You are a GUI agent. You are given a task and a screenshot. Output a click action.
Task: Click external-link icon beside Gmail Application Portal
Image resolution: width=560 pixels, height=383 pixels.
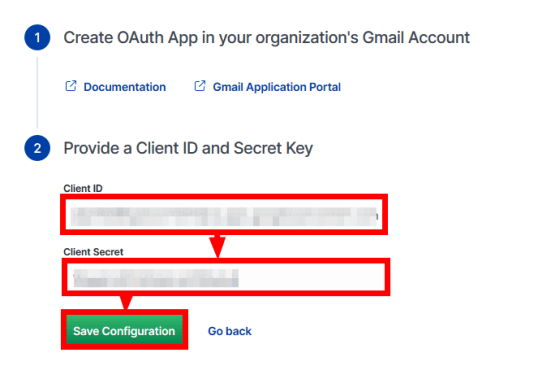(200, 86)
